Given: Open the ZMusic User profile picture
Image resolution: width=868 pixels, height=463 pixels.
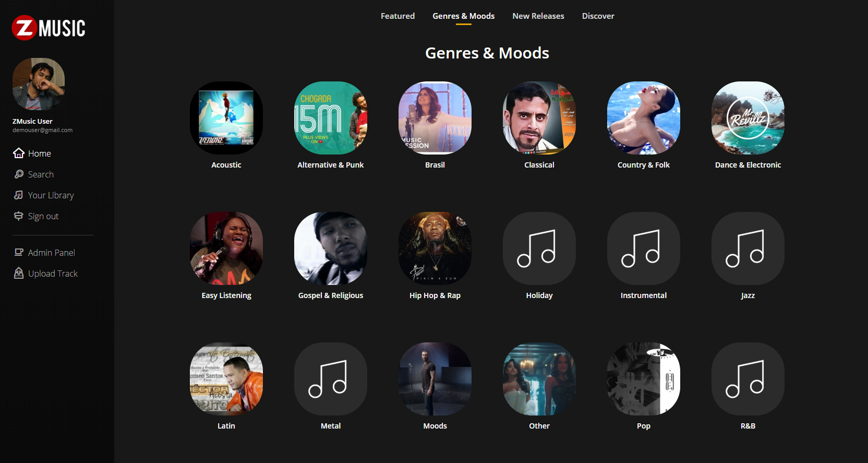Looking at the screenshot, I should pyautogui.click(x=39, y=84).
